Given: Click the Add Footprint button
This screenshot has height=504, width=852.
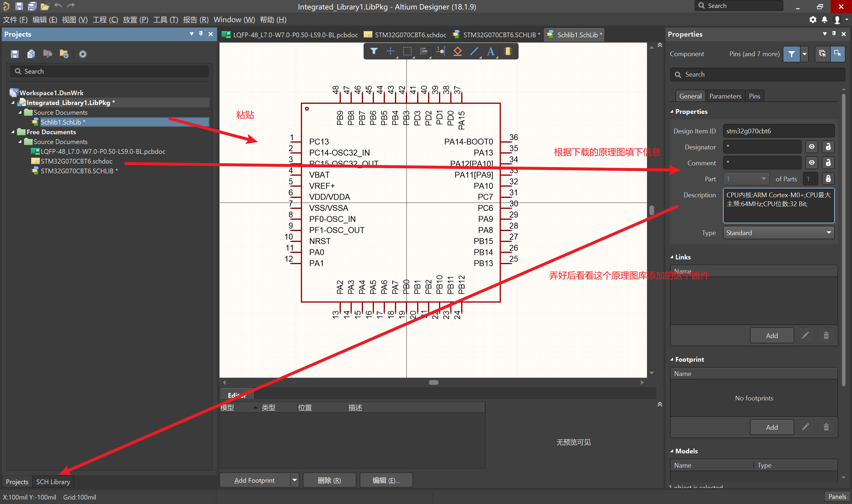Looking at the screenshot, I should coord(254,480).
